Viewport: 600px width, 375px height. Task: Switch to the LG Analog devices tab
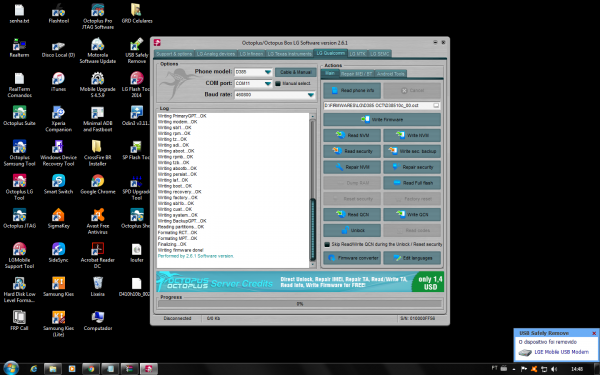pos(216,54)
